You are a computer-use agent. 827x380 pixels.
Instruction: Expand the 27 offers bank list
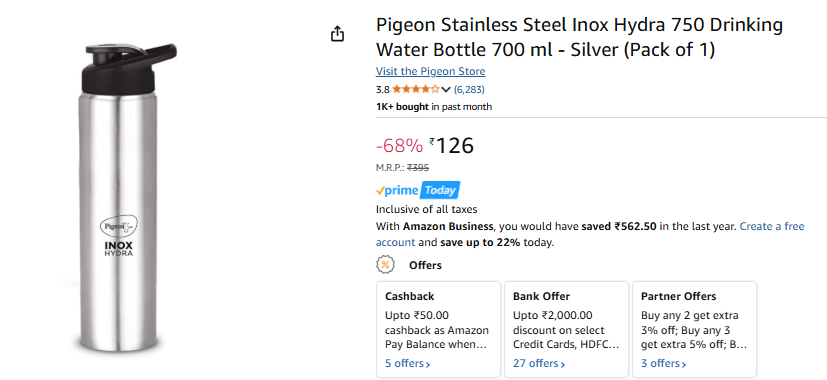point(540,364)
